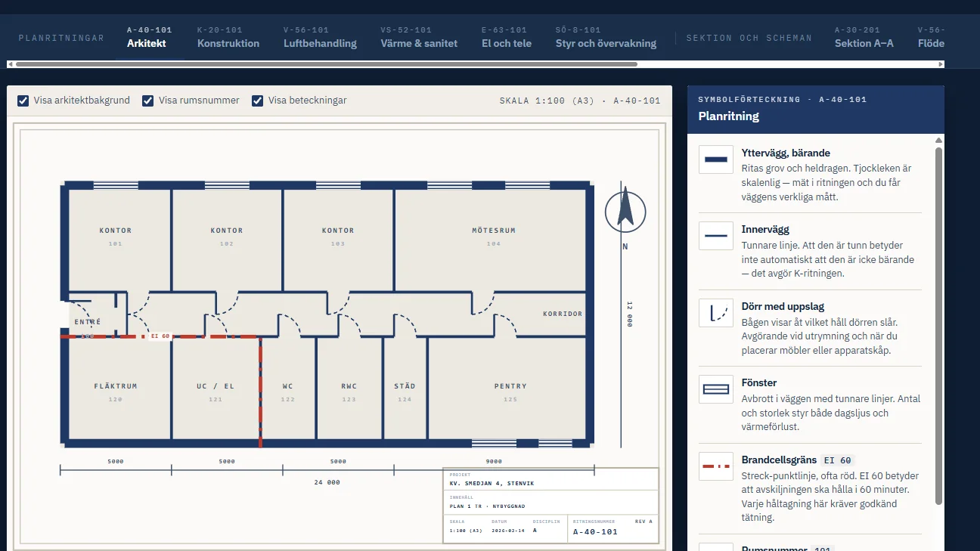Click the Planritningar section label

(61, 38)
